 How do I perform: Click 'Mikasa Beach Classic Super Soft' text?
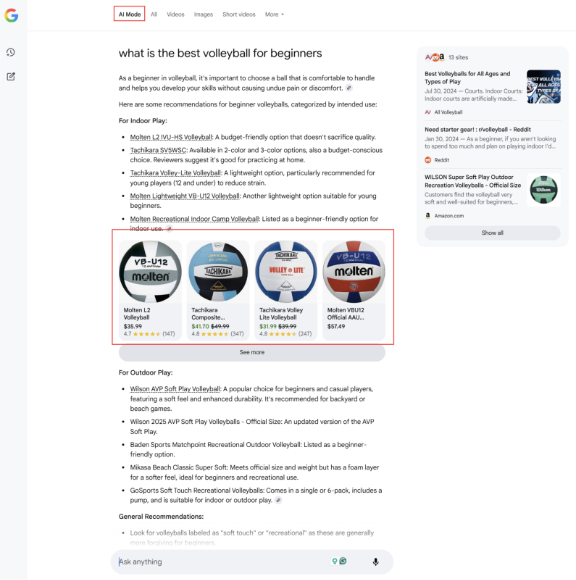point(178,467)
